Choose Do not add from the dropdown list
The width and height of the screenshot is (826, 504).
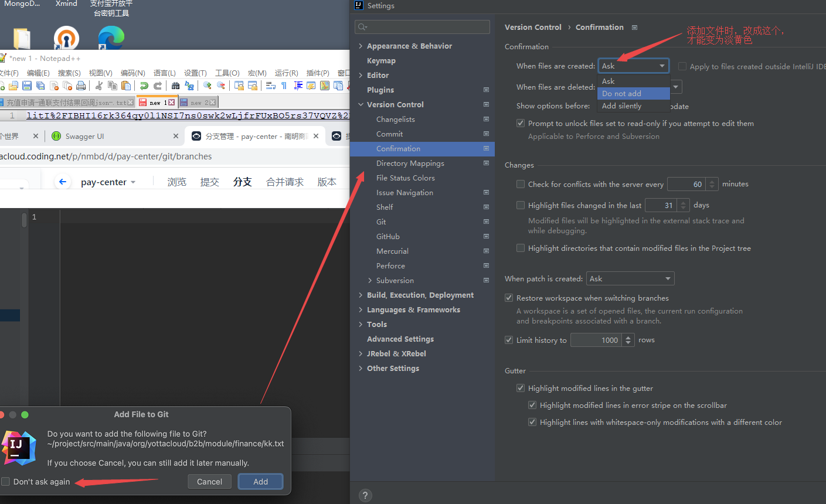[x=633, y=93]
